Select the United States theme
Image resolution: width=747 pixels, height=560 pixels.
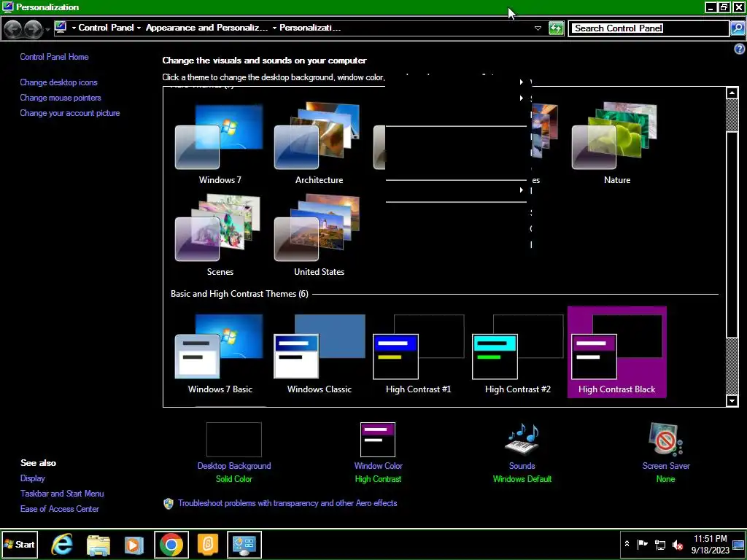coord(319,236)
